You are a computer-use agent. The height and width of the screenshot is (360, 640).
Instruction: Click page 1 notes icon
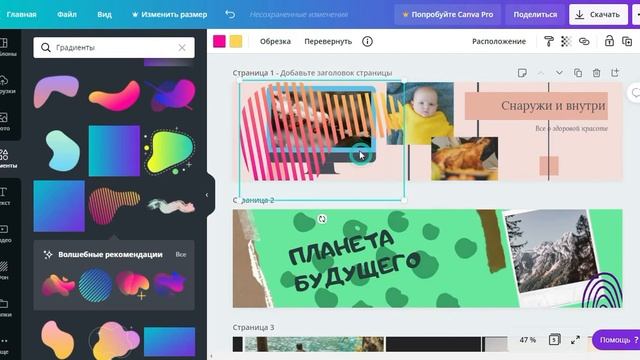tap(522, 73)
